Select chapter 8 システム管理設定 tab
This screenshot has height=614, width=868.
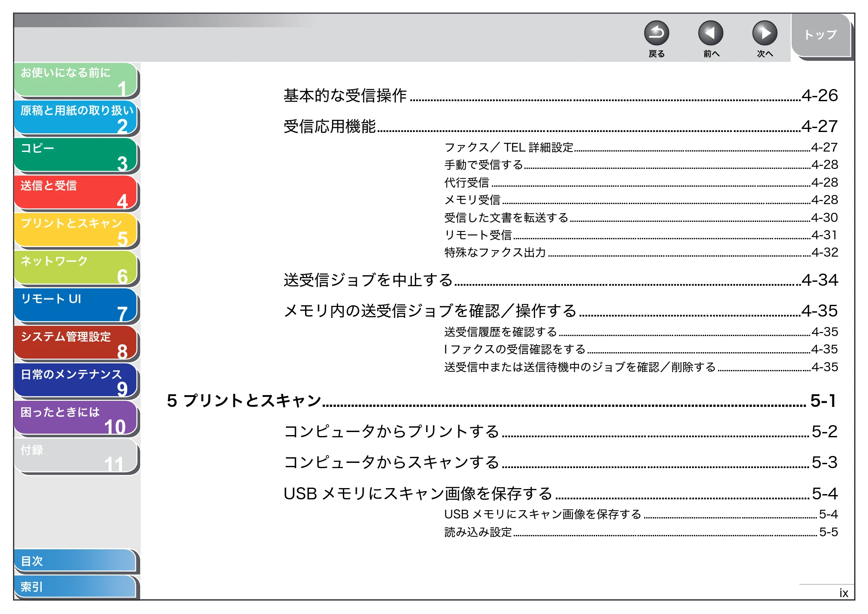(x=76, y=343)
